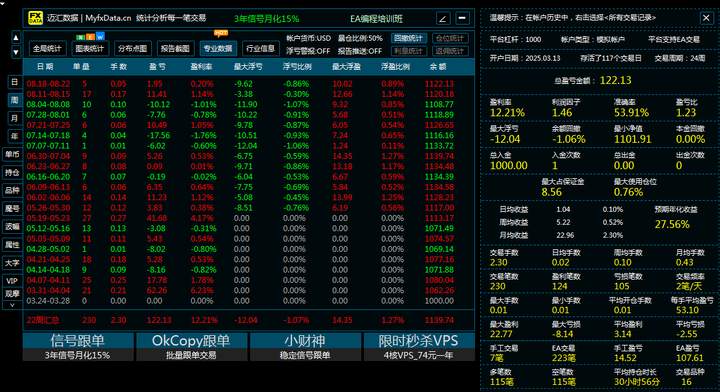Screen dimensions: 720x392
Task: Open 图表统计 chart statistics tab
Action: (x=90, y=48)
